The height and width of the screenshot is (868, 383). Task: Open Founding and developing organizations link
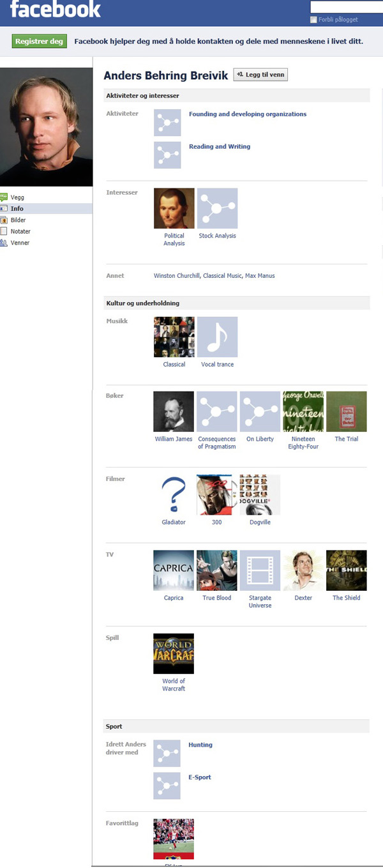coord(248,114)
